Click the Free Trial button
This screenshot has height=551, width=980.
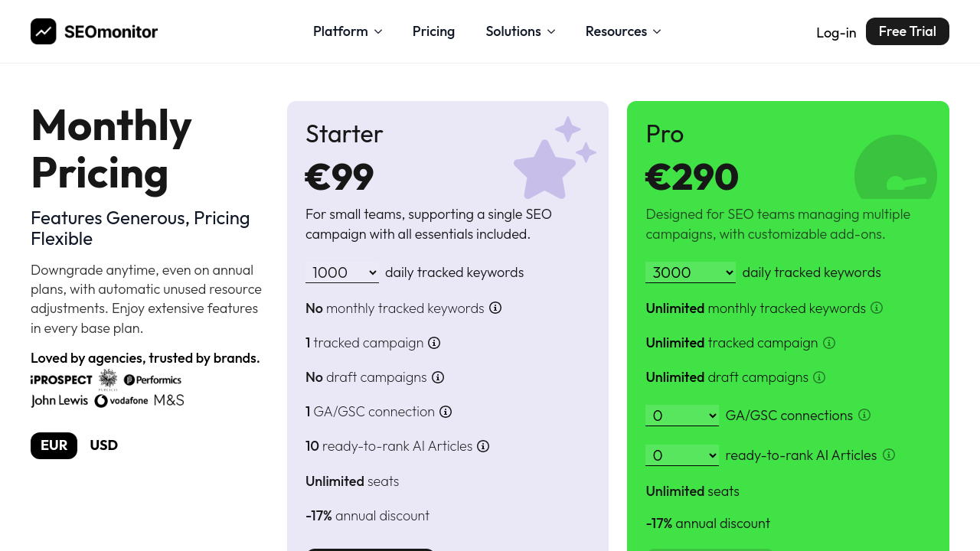coord(907,31)
